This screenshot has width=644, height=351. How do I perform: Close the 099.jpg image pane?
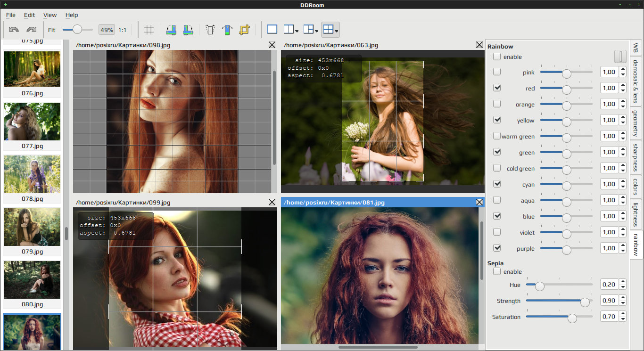pyautogui.click(x=272, y=202)
